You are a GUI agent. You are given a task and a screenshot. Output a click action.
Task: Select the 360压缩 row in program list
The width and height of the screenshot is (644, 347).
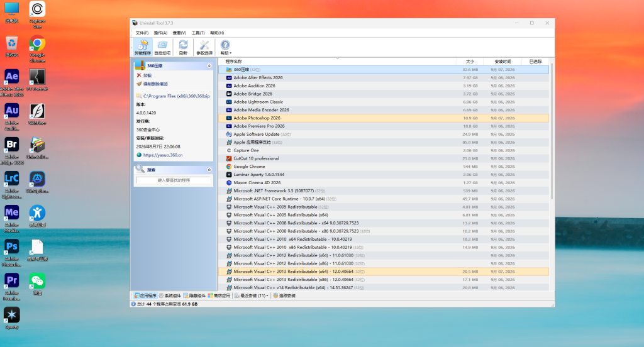[384, 70]
